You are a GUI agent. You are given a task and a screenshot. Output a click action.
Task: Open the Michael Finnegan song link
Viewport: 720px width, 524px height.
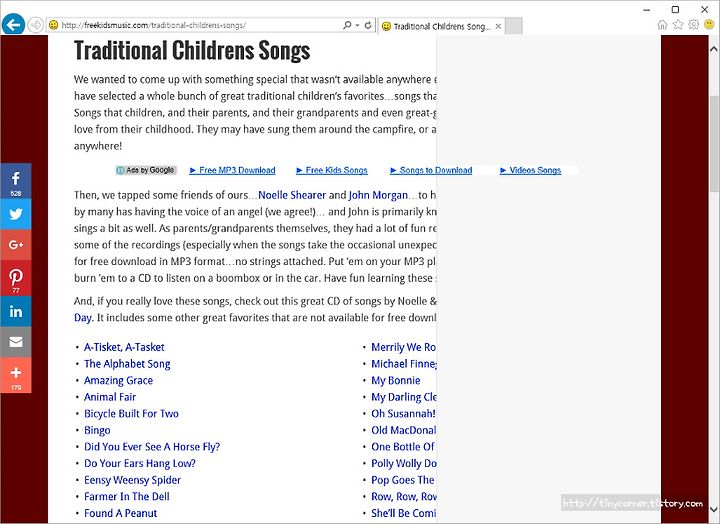coord(404,364)
